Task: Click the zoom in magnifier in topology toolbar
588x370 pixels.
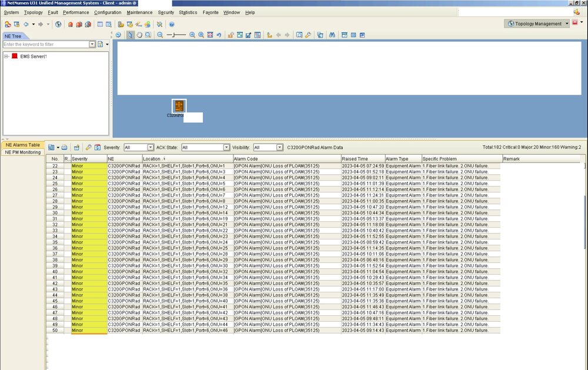Action: pyautogui.click(x=192, y=35)
